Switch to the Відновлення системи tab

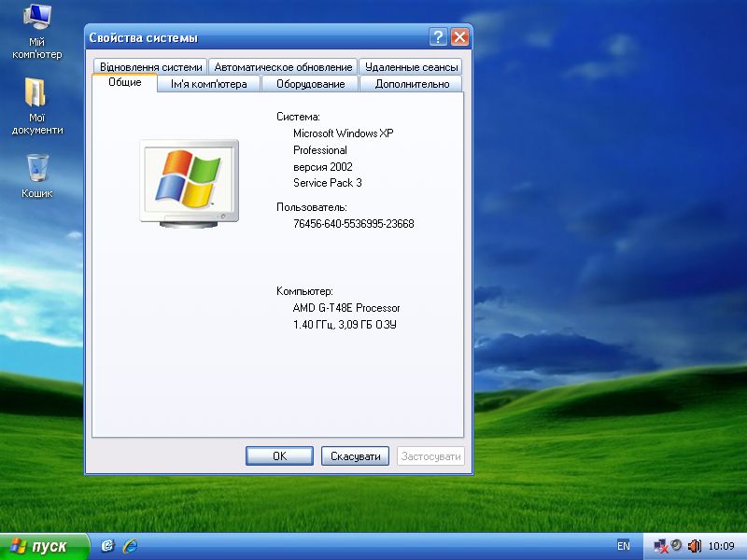point(150,66)
